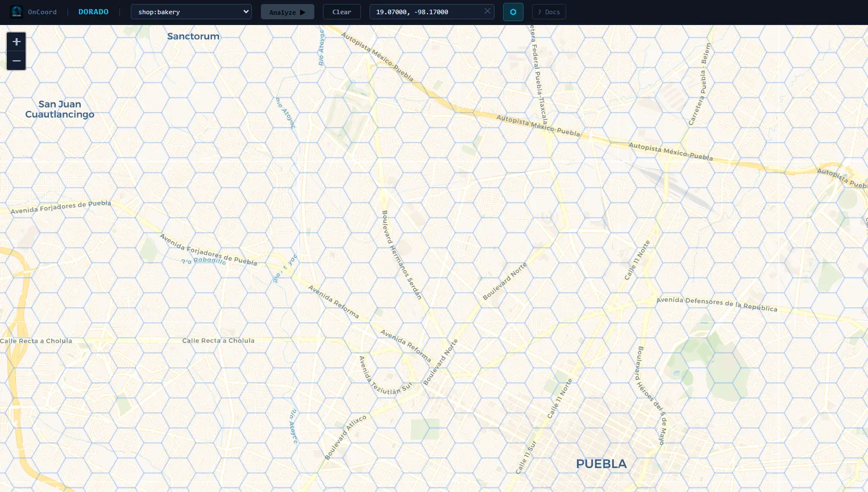This screenshot has height=492, width=868.
Task: Zoom in the map with plus
Action: point(16,42)
